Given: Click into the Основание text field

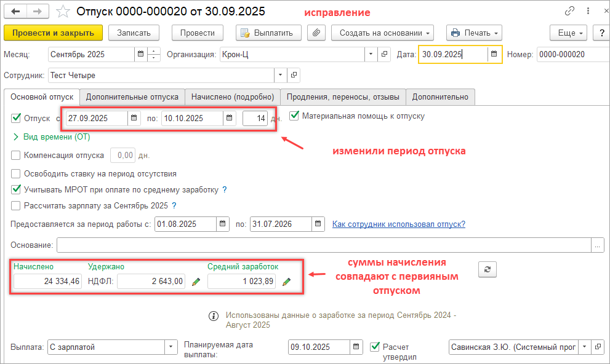Looking at the screenshot, I should click(323, 245).
